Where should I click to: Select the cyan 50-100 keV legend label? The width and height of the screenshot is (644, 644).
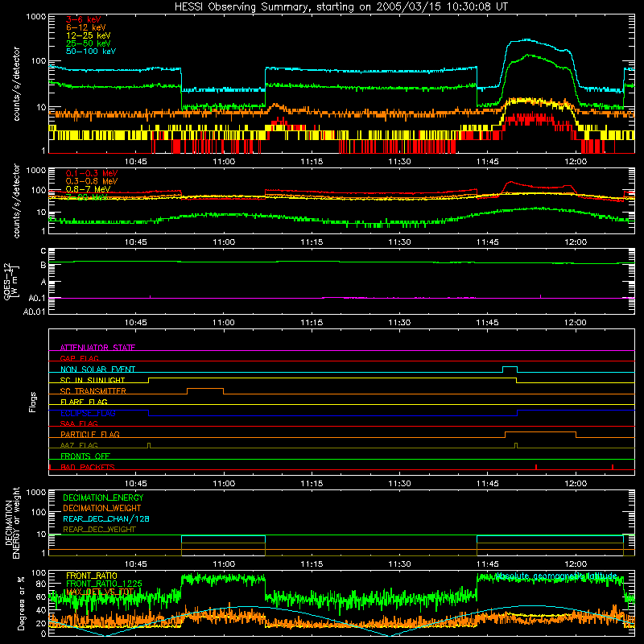[x=91, y=52]
